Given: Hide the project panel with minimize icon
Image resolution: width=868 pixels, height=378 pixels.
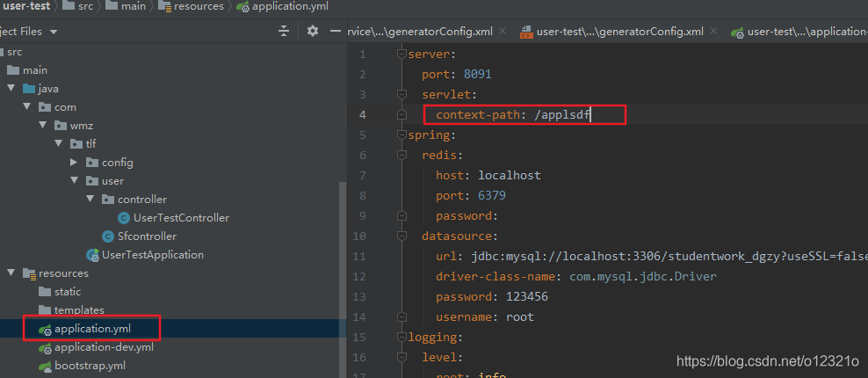Looking at the screenshot, I should (x=335, y=31).
